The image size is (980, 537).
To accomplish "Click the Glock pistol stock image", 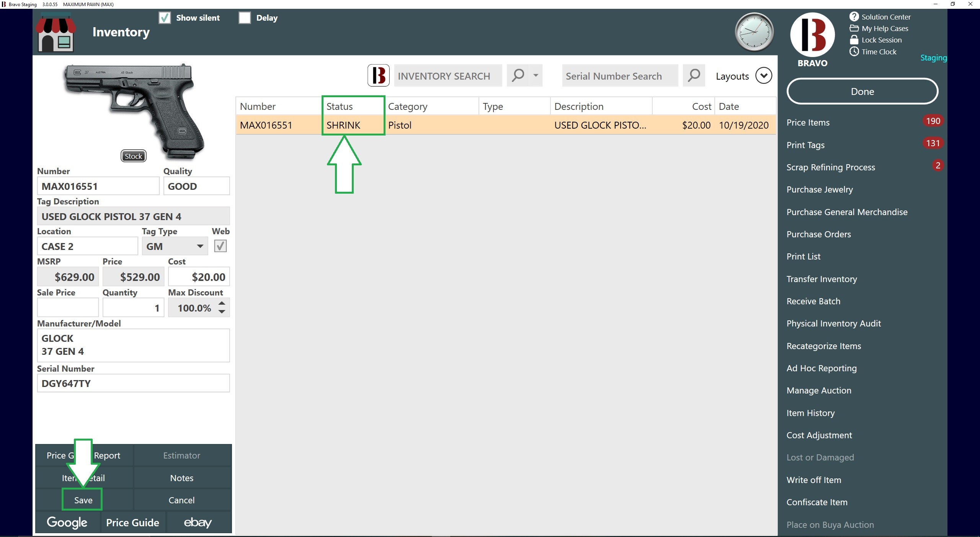I will point(134,111).
